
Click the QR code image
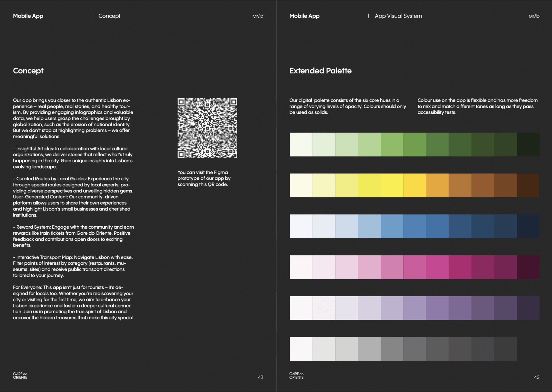click(x=207, y=128)
